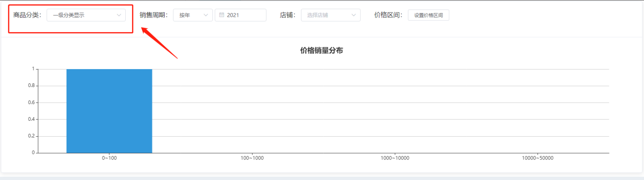Viewport: 644px width, 180px height.
Task: Click the blue bar for 0~100
Action: tap(109, 111)
